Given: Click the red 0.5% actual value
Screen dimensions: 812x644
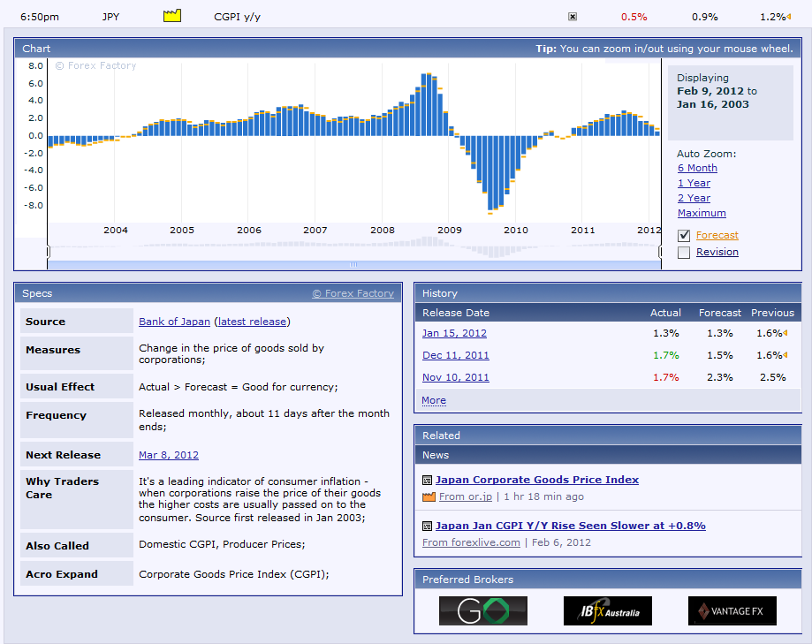Looking at the screenshot, I should click(x=634, y=17).
